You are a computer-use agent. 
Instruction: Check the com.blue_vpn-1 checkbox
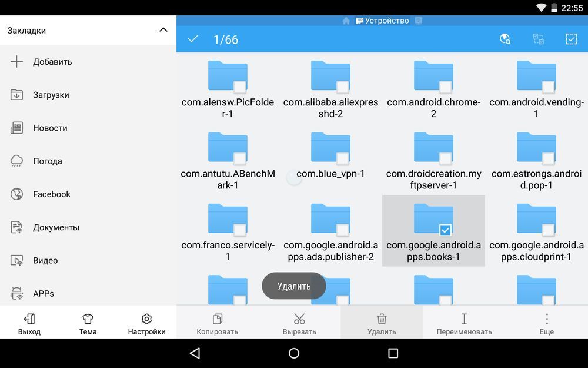[342, 158]
